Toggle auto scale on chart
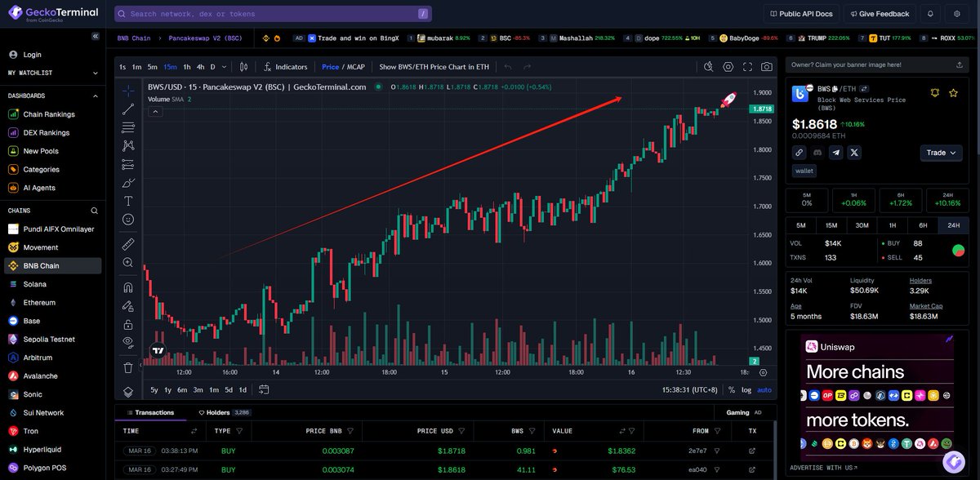This screenshot has width=980, height=480. (764, 390)
